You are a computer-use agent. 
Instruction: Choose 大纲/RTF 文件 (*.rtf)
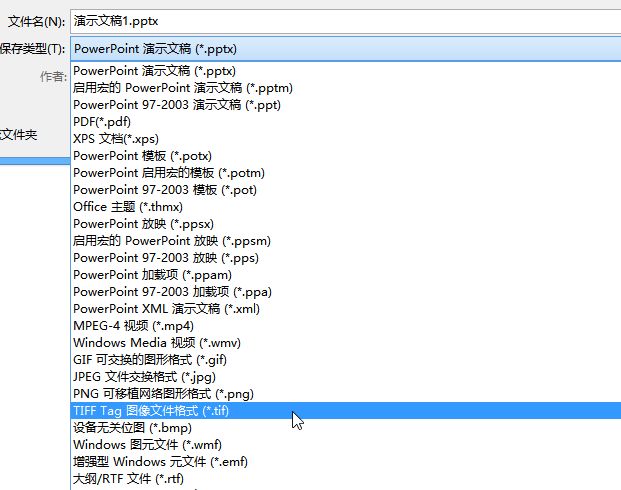[x=345, y=479]
